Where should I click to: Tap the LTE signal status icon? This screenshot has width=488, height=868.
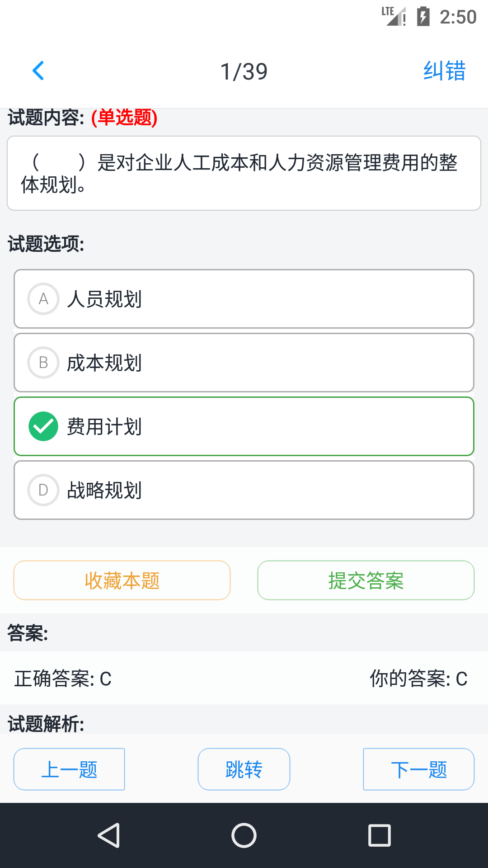(394, 17)
